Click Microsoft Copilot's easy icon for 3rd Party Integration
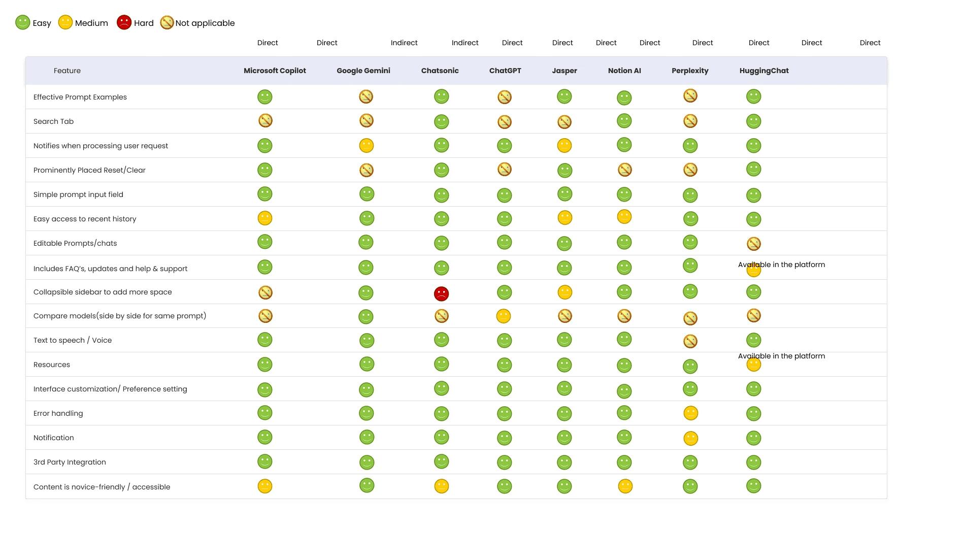This screenshot has width=964, height=560. (x=265, y=462)
